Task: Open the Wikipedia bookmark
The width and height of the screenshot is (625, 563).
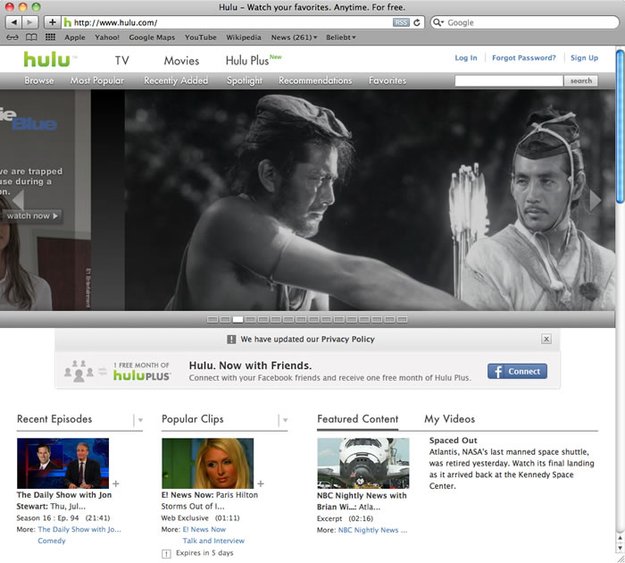Action: point(244,37)
